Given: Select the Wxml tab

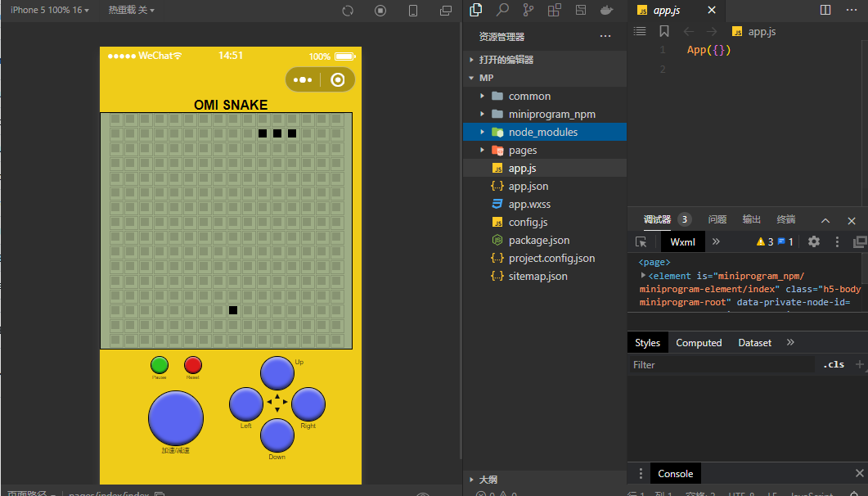Looking at the screenshot, I should click(x=682, y=242).
